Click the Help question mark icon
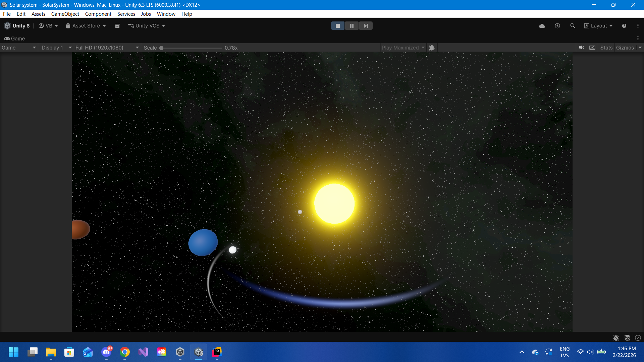 [x=624, y=26]
